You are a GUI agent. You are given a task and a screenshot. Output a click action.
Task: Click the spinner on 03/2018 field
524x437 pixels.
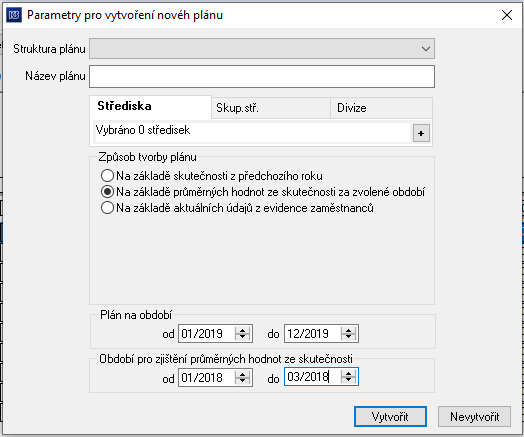click(349, 377)
